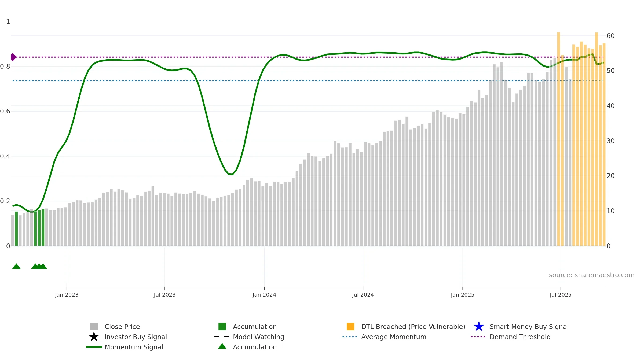The height and width of the screenshot is (362, 644).
Task: Toggle the Close Price legend label
Action: [122, 327]
